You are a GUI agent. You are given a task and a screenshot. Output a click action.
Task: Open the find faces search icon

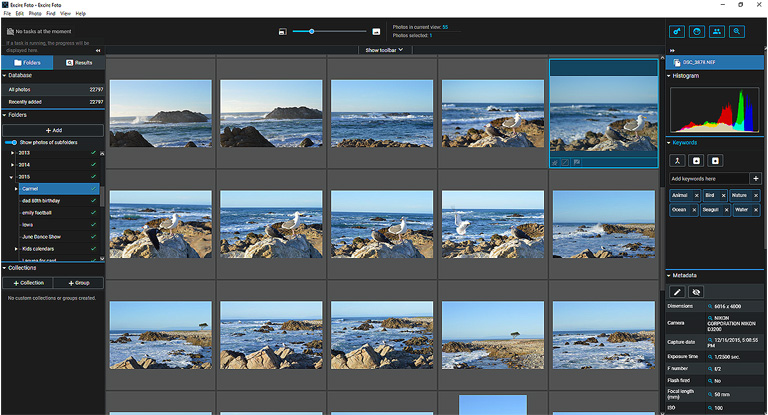pos(696,32)
